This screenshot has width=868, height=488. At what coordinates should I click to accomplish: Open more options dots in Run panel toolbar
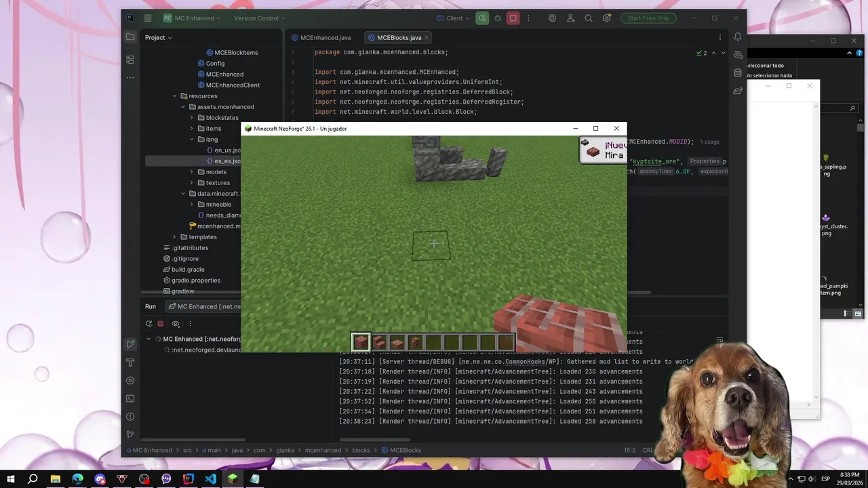[x=190, y=324]
